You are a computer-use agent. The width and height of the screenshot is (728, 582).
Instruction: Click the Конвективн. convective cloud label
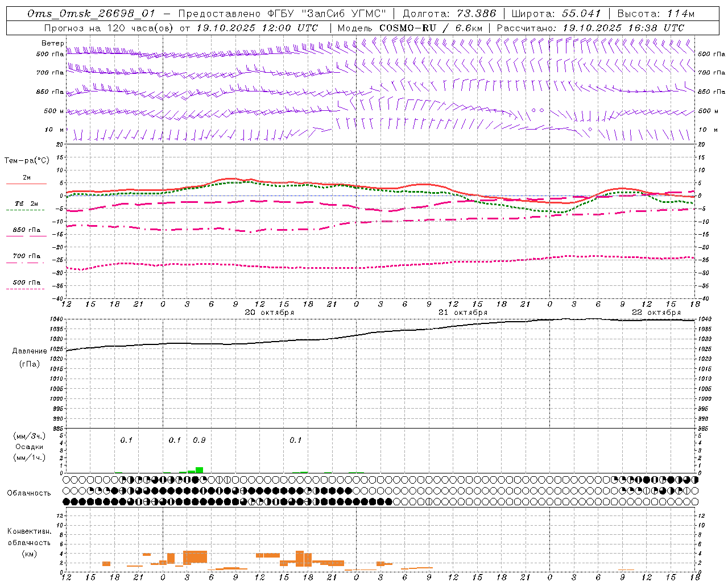point(29,531)
